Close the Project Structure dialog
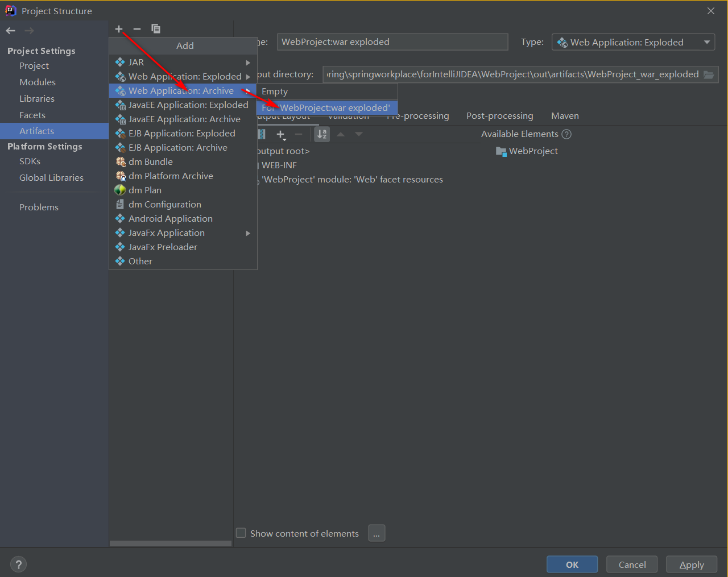Image resolution: width=728 pixels, height=577 pixels. [711, 11]
